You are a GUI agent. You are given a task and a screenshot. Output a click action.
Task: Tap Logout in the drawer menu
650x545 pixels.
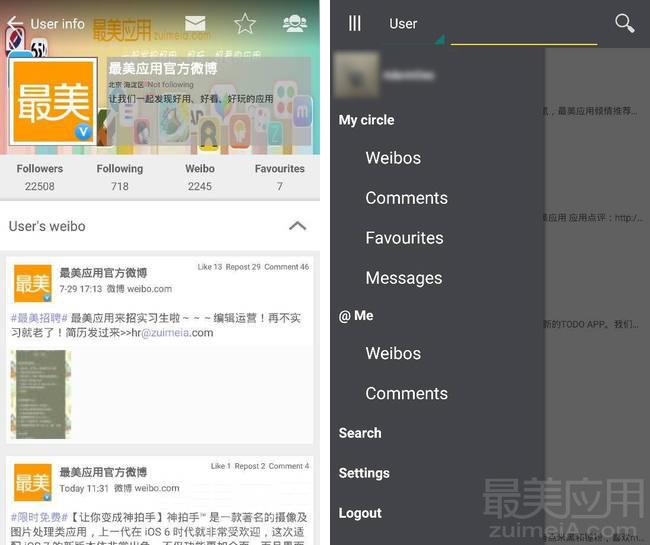[x=360, y=513]
